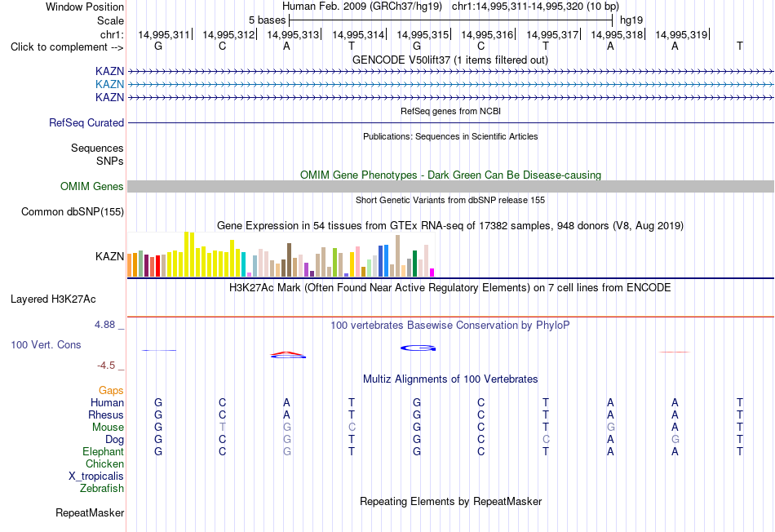The image size is (775, 532).
Task: Select the Elephant alignment row label
Action: (x=103, y=451)
